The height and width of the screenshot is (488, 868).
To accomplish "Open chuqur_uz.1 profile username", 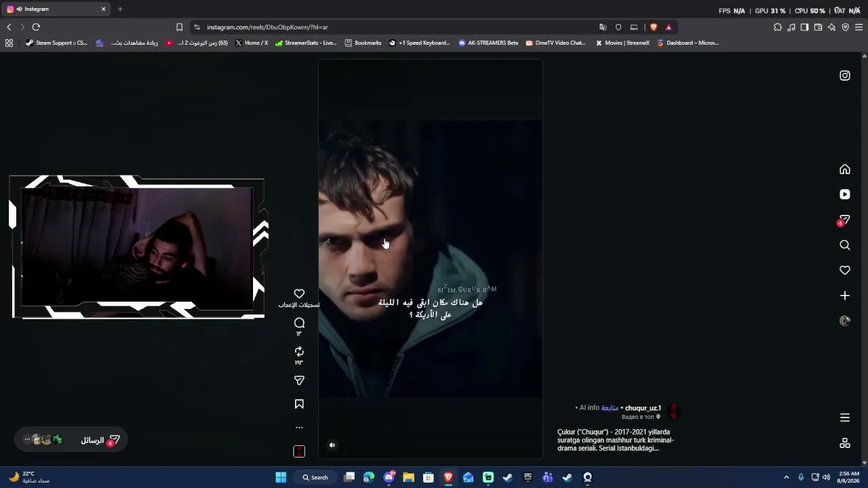I will (x=643, y=408).
